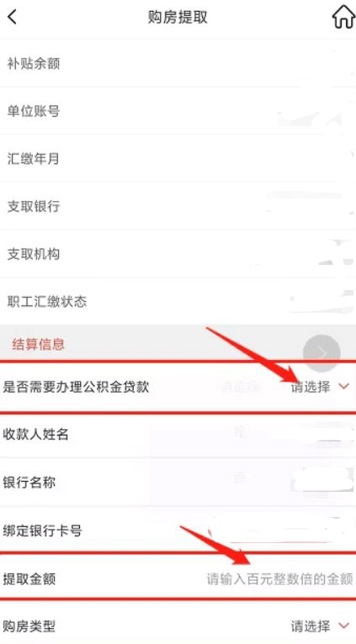Click red chevron beside 是否需要办理公积金贷款

click(343, 387)
